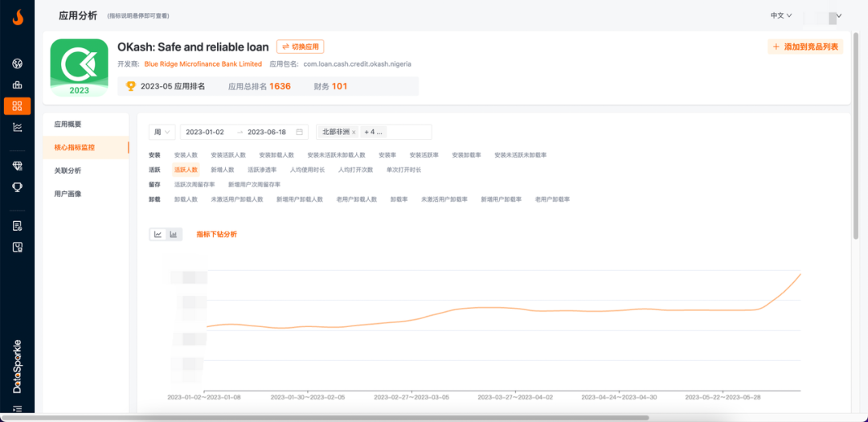This screenshot has width=868, height=422.
Task: Open the 周 time granularity dropdown
Action: click(162, 132)
